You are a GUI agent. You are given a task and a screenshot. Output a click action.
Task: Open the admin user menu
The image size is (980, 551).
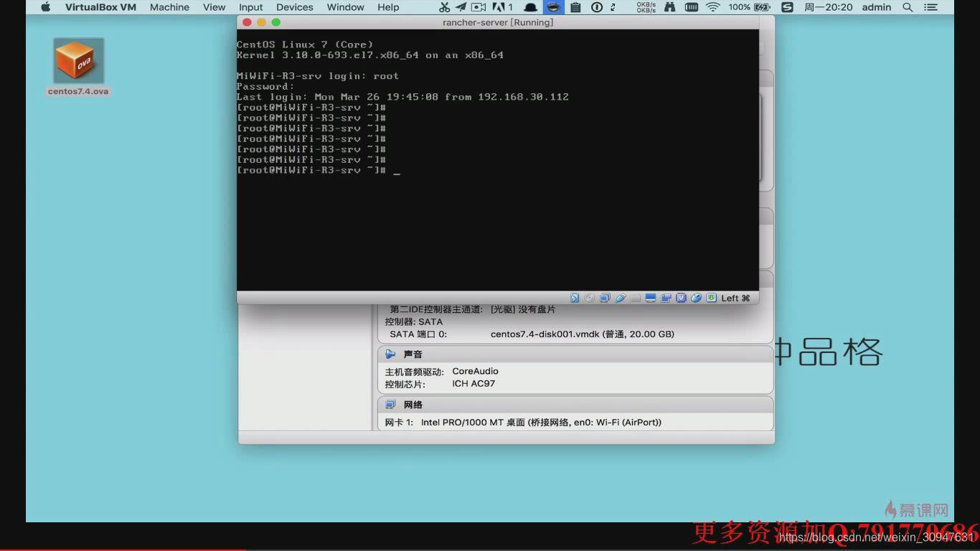click(x=876, y=7)
